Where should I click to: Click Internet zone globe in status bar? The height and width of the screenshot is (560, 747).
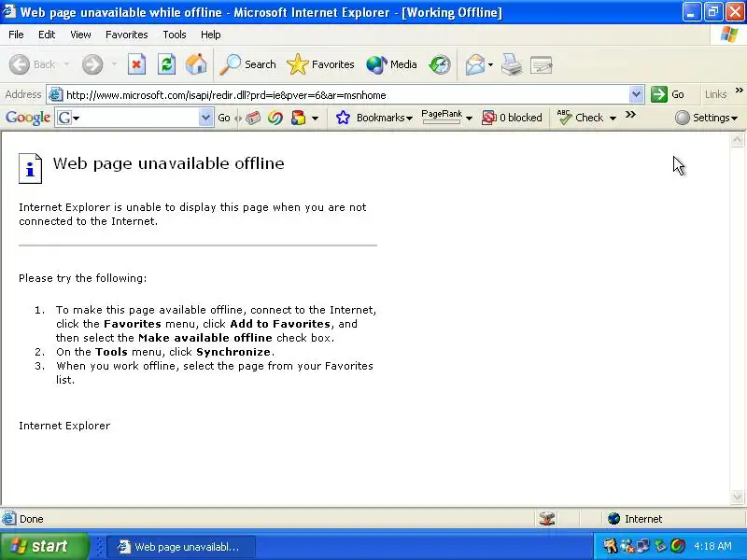tap(613, 519)
